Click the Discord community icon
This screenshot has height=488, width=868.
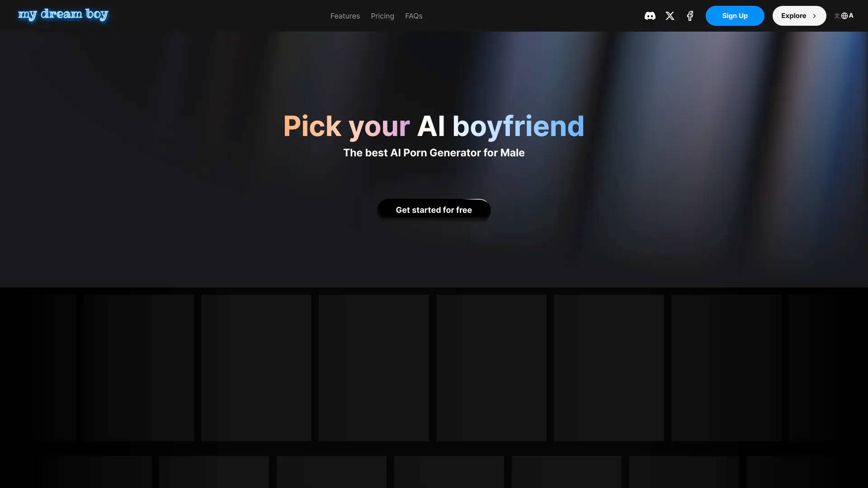coord(650,15)
